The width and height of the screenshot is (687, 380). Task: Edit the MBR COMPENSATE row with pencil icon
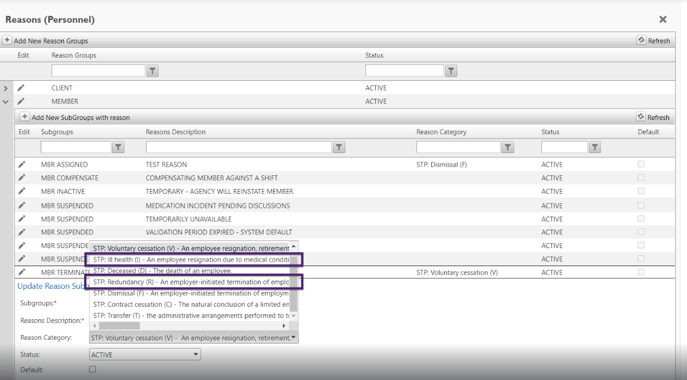click(x=21, y=178)
